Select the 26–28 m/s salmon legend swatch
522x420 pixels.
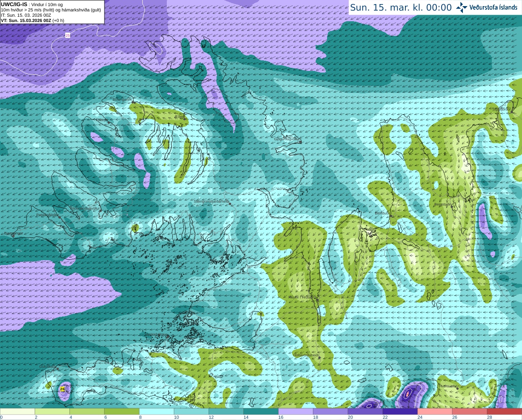pos(470,411)
